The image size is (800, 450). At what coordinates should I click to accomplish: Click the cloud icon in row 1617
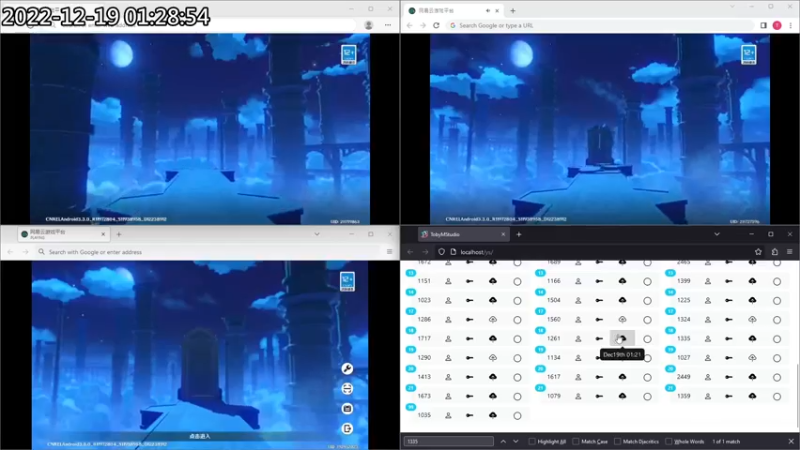pos(622,377)
